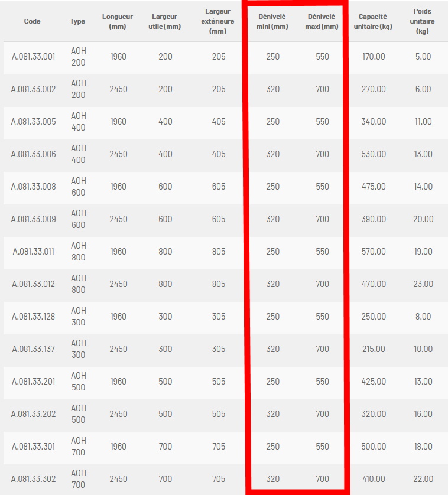Click the Type column header
The image size is (448, 495).
77,21
